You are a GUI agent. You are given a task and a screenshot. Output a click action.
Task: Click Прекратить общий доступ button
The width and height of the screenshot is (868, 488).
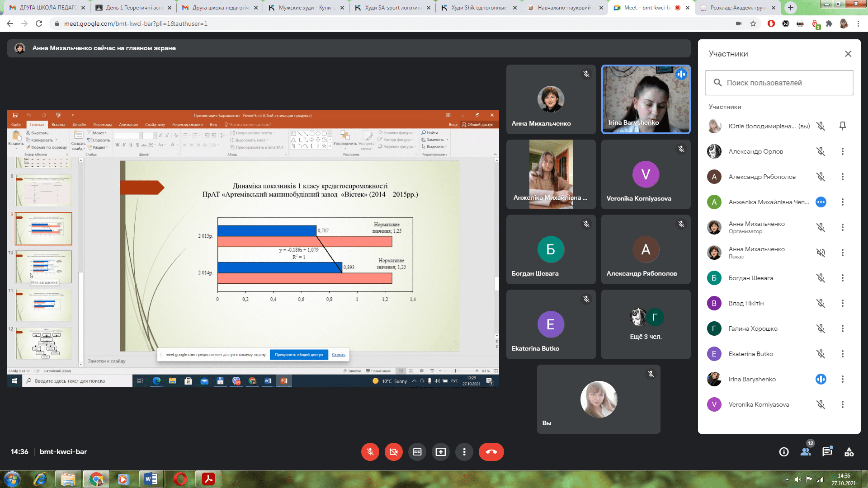click(299, 355)
